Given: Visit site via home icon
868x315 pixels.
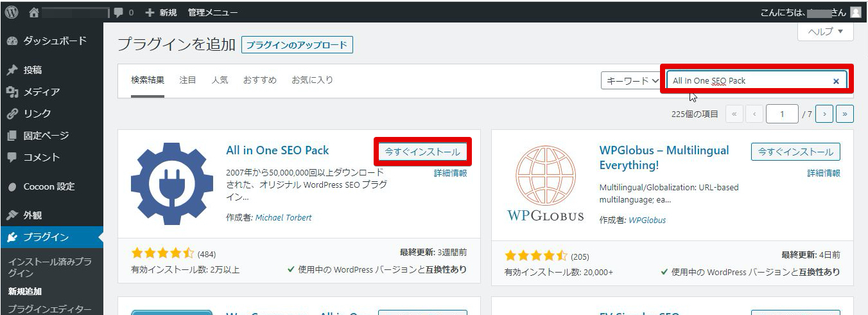Looking at the screenshot, I should point(35,12).
